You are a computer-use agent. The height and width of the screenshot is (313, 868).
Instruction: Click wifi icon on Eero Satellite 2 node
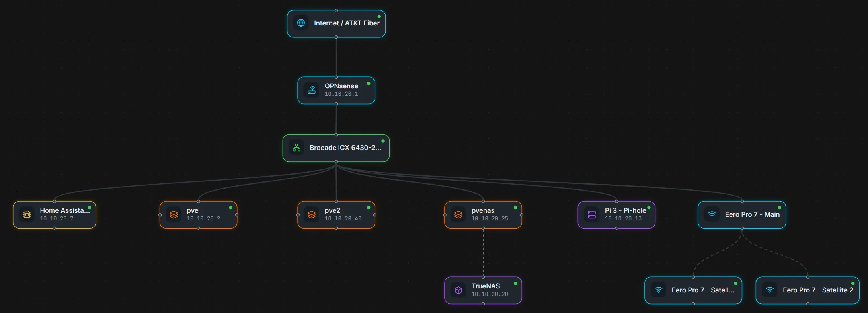tap(770, 290)
